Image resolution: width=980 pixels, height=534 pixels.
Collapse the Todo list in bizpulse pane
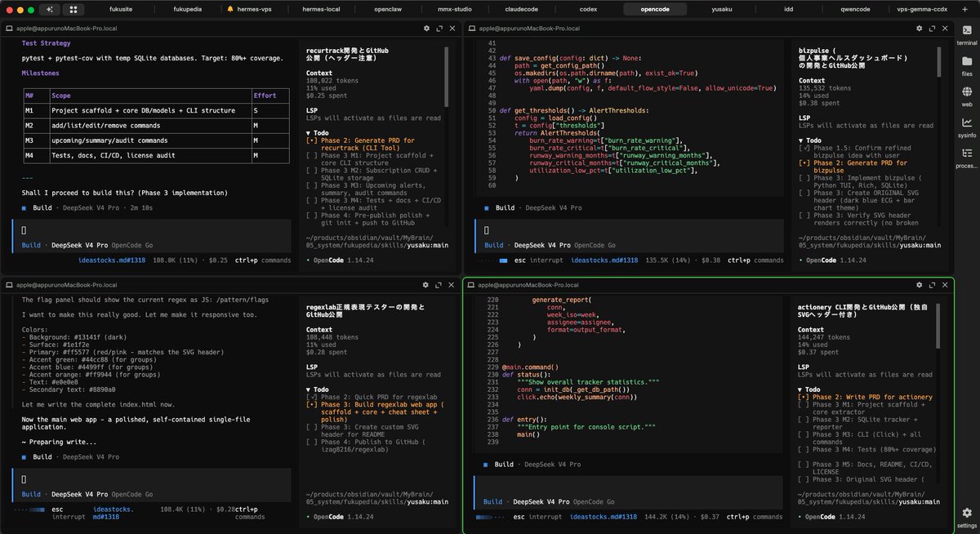[x=811, y=140]
